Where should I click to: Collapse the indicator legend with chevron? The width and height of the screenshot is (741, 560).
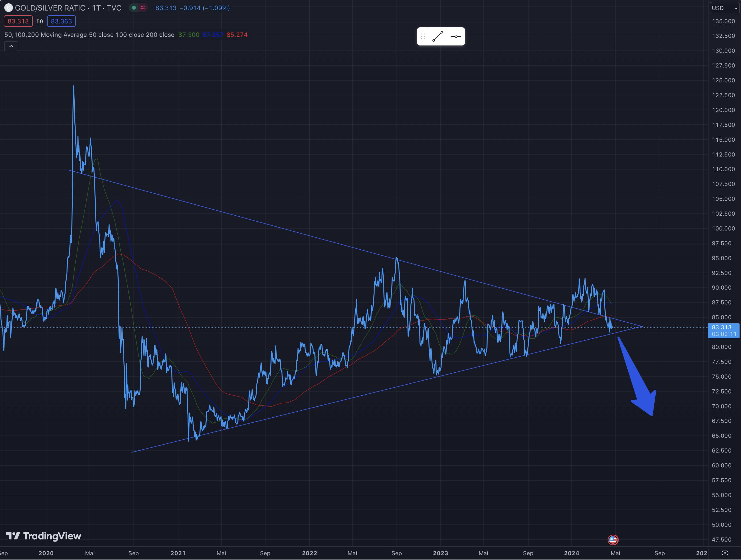[x=11, y=46]
